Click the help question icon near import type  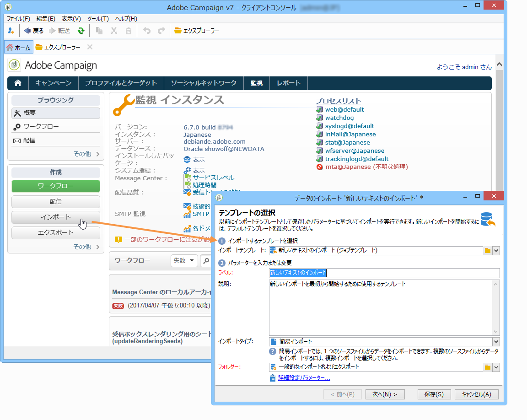pyautogui.click(x=273, y=351)
